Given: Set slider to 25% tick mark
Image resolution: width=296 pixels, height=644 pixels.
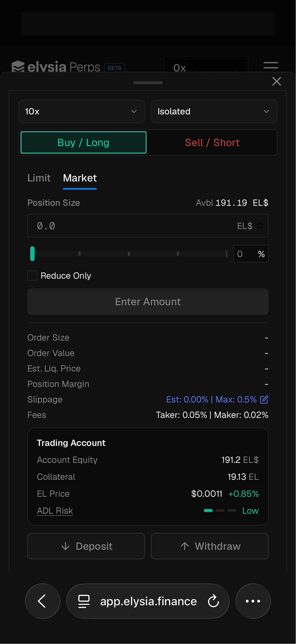Looking at the screenshot, I should [x=79, y=254].
